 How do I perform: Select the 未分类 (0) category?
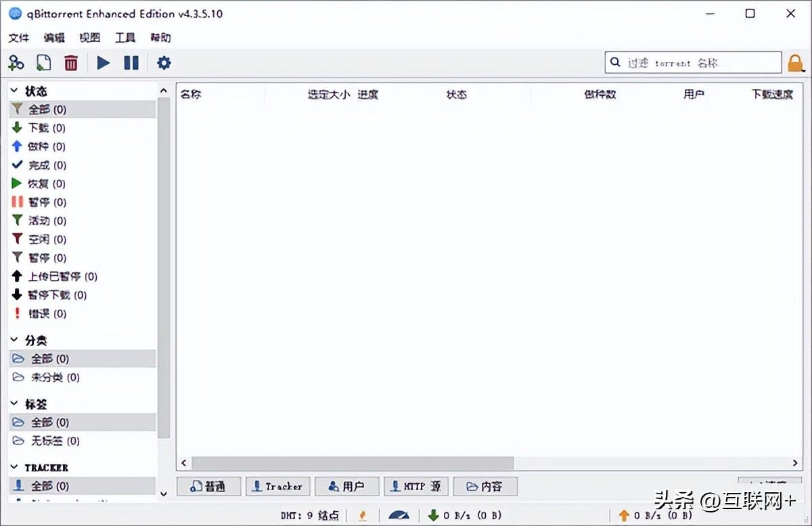82,377
